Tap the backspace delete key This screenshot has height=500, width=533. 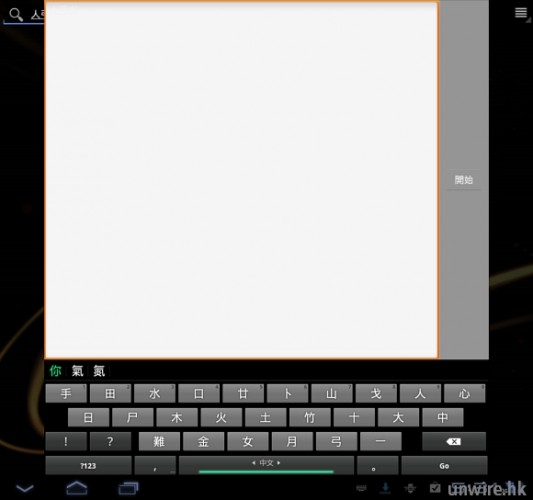click(x=454, y=442)
